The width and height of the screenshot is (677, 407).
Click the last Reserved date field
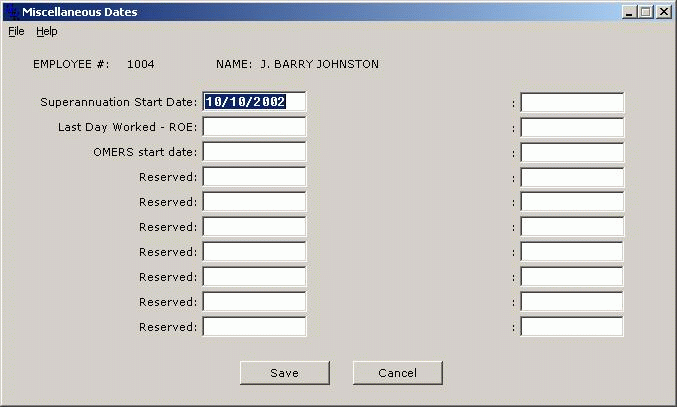coord(254,327)
